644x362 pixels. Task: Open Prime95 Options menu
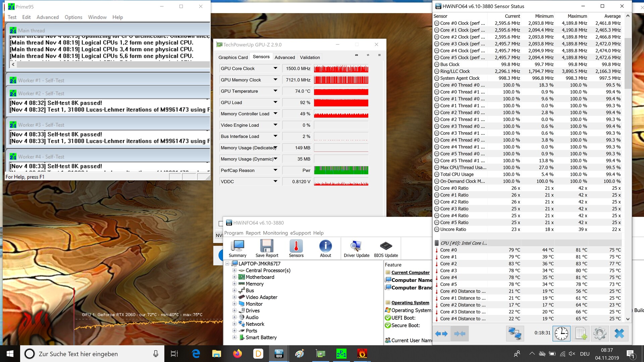(x=73, y=17)
